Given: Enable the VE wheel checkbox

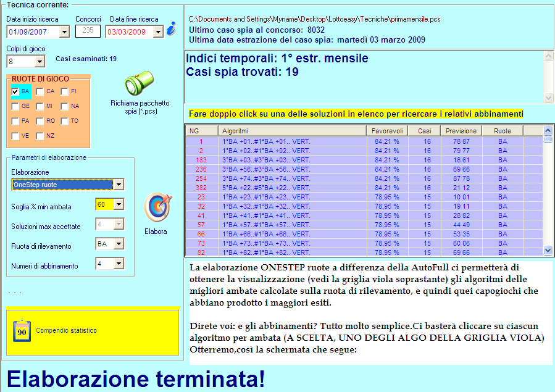Looking at the screenshot, I should (x=15, y=136).
